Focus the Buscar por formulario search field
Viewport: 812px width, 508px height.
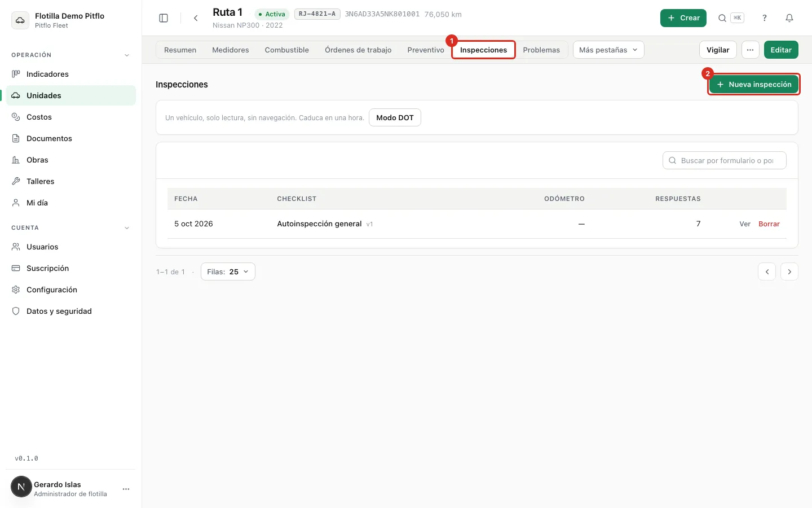[x=725, y=160]
